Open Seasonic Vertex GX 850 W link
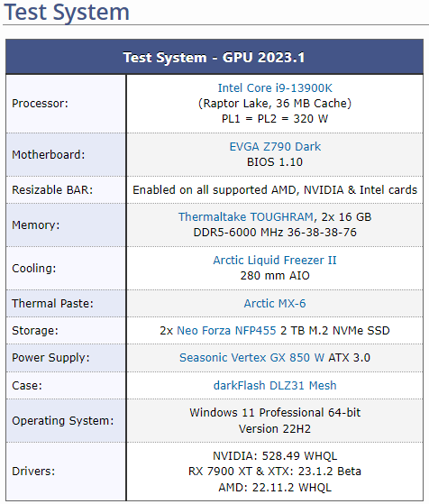429x504 pixels. (x=251, y=357)
